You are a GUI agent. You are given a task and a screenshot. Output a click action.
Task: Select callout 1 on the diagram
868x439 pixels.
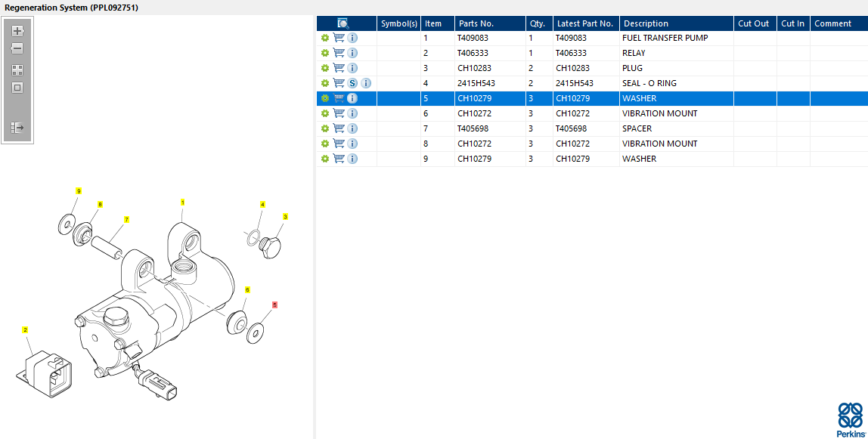click(183, 202)
